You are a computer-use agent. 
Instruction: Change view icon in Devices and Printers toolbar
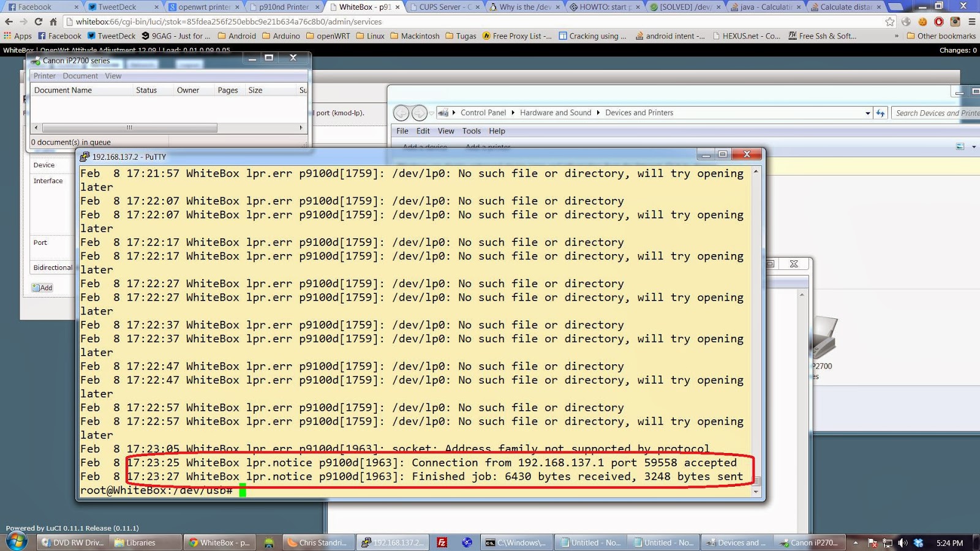(x=960, y=146)
